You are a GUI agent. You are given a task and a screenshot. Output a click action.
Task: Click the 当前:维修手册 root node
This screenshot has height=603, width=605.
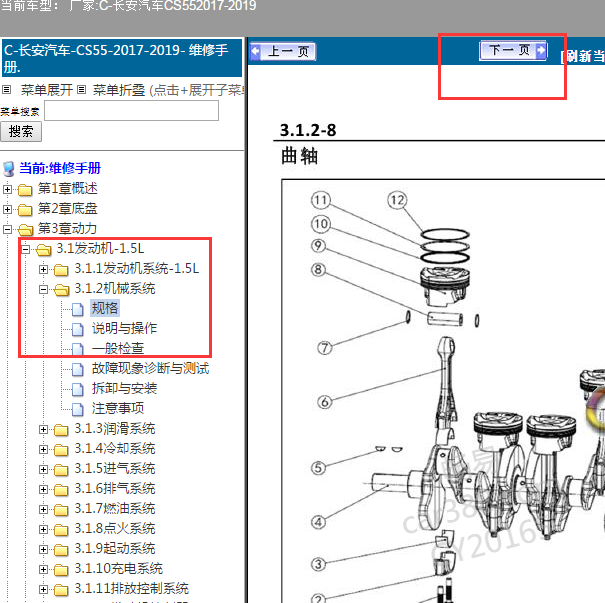[60, 168]
